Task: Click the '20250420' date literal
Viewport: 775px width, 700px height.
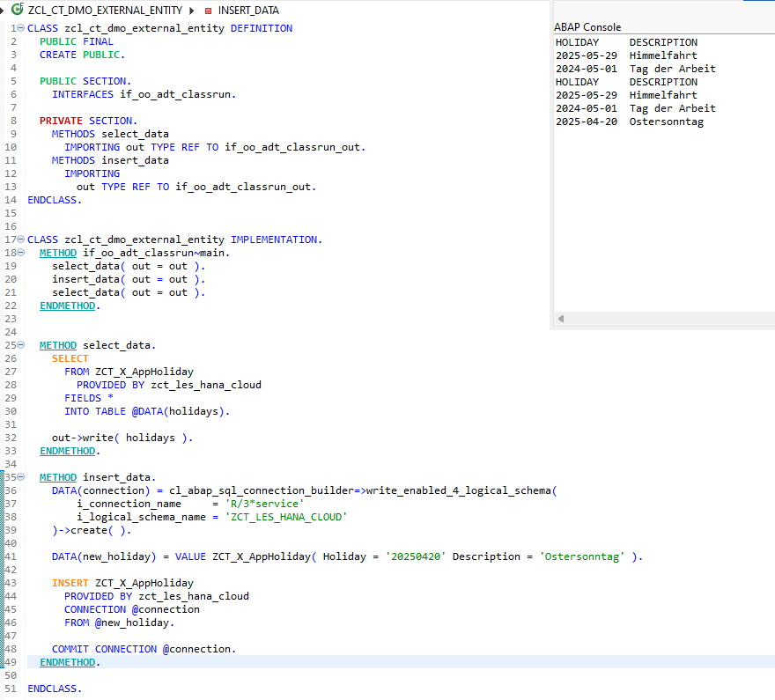Action: click(416, 556)
